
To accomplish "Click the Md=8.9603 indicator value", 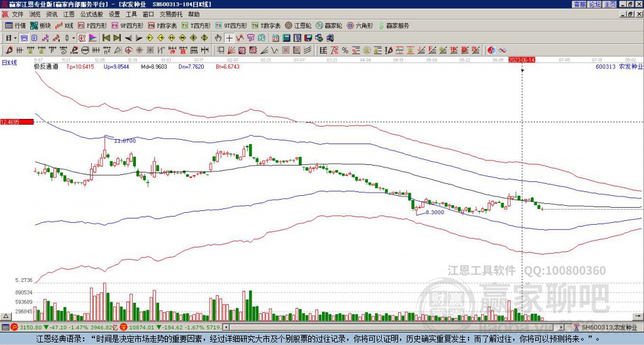I will pyautogui.click(x=154, y=66).
